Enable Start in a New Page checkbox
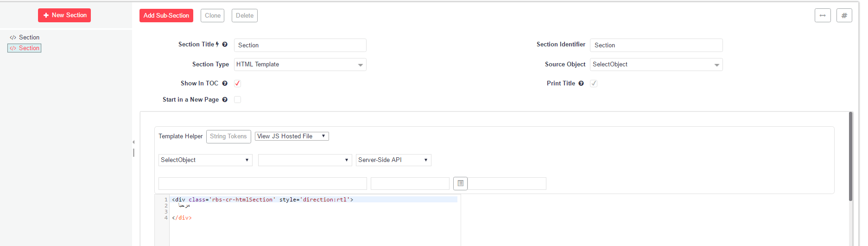Screen dimensions: 868x246 tap(237, 100)
